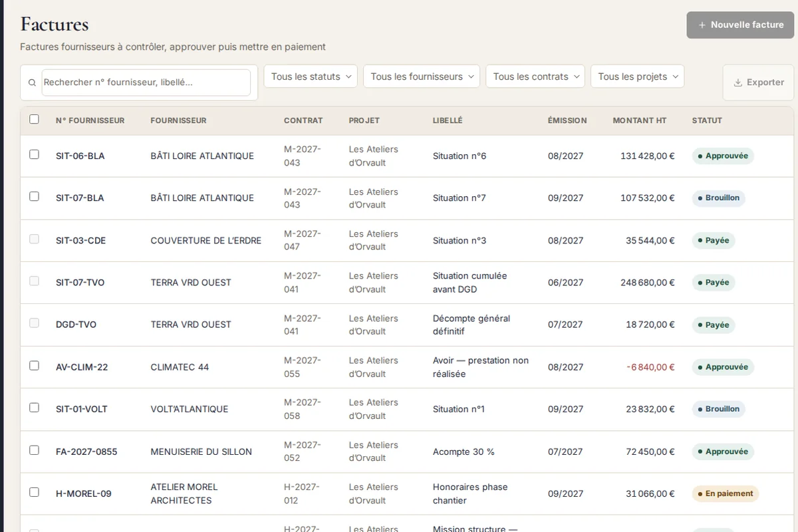Image resolution: width=798 pixels, height=532 pixels.
Task: Click the CONTRAT column header
Action: (x=303, y=120)
